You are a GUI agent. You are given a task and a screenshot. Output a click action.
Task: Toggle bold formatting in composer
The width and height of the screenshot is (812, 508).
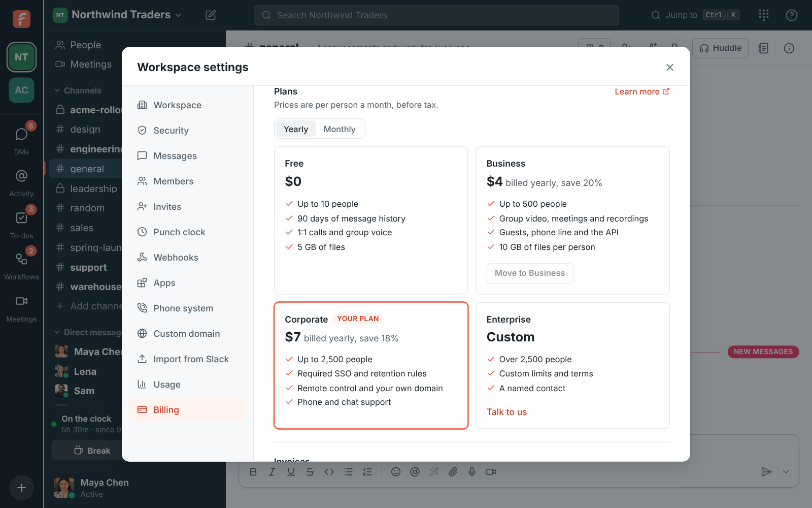coord(253,472)
